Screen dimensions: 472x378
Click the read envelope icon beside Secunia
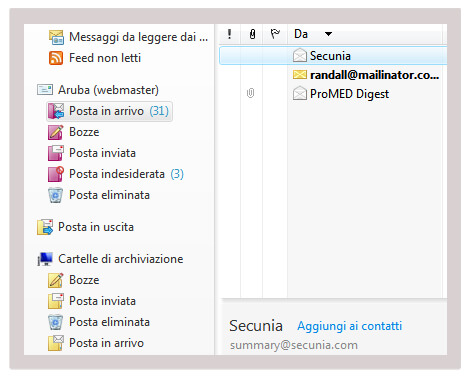(300, 55)
